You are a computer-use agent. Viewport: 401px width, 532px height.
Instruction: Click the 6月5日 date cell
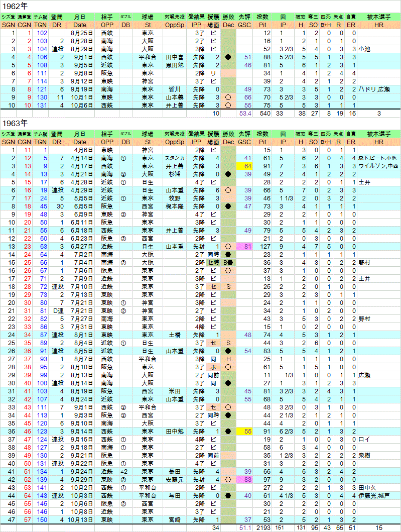80,206
